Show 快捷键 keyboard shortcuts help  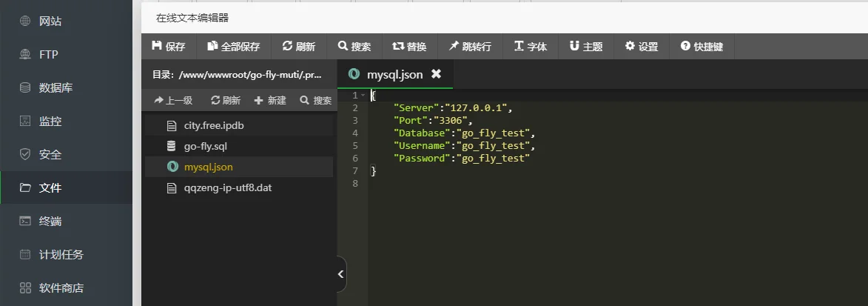pos(702,47)
